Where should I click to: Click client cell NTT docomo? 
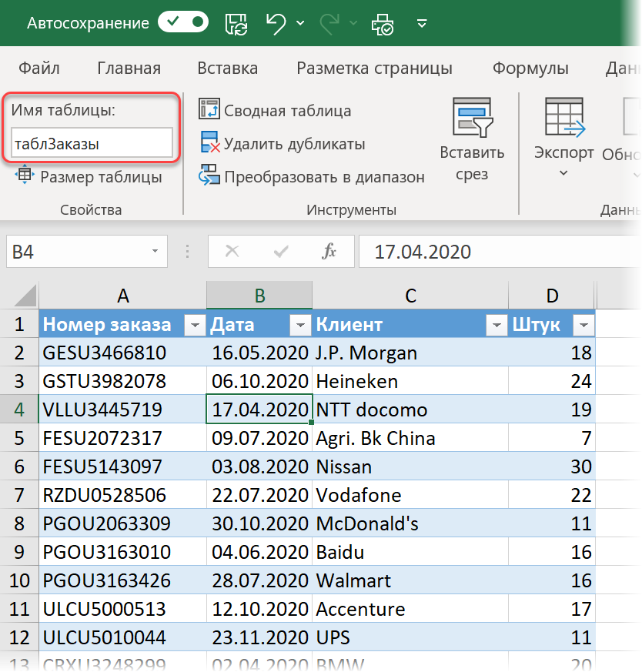pyautogui.click(x=410, y=410)
